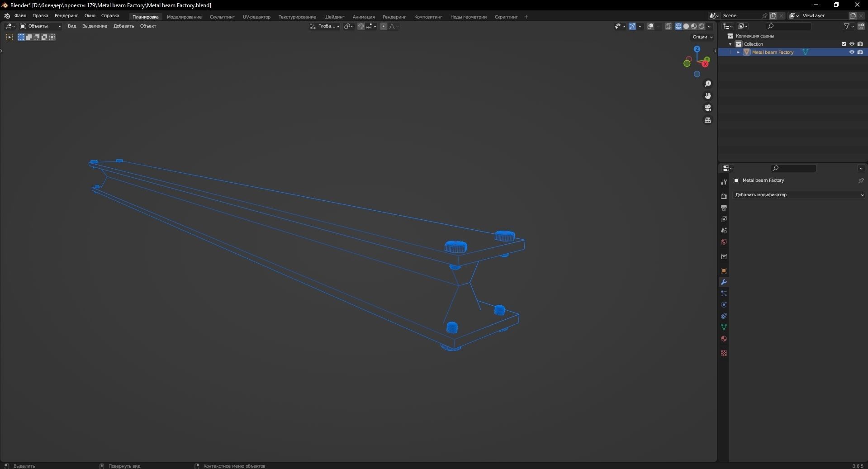868x469 pixels.
Task: Open the Object Data mesh properties tab
Action: pyautogui.click(x=724, y=327)
